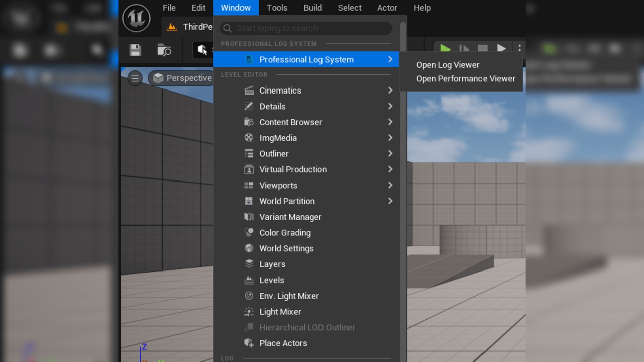Click the Perspective cube icon
This screenshot has height=362, width=644.
click(158, 78)
